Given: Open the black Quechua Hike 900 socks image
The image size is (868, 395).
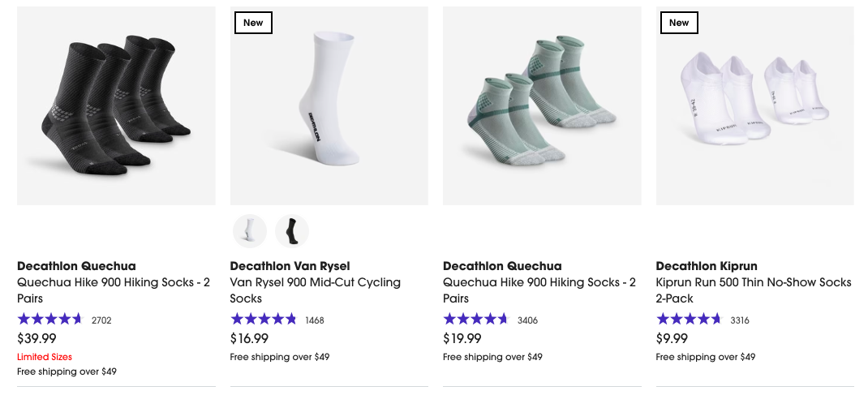Looking at the screenshot, I should [116, 105].
